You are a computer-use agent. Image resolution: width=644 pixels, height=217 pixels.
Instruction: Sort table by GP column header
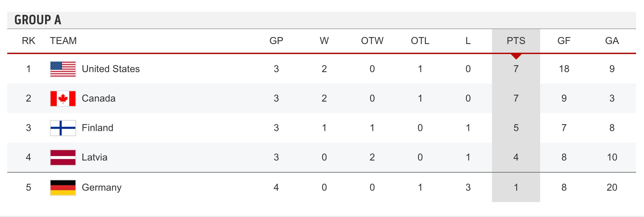[x=276, y=41]
